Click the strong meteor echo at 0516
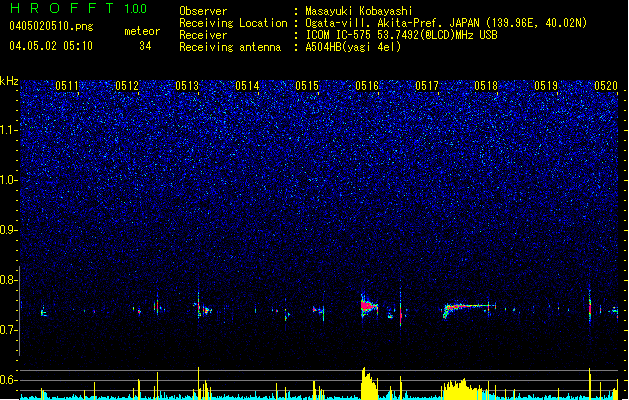629x400 pixels. 367,307
